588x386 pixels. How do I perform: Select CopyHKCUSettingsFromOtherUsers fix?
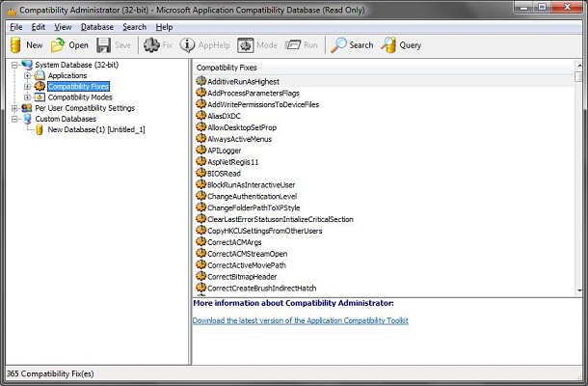pyautogui.click(x=265, y=231)
